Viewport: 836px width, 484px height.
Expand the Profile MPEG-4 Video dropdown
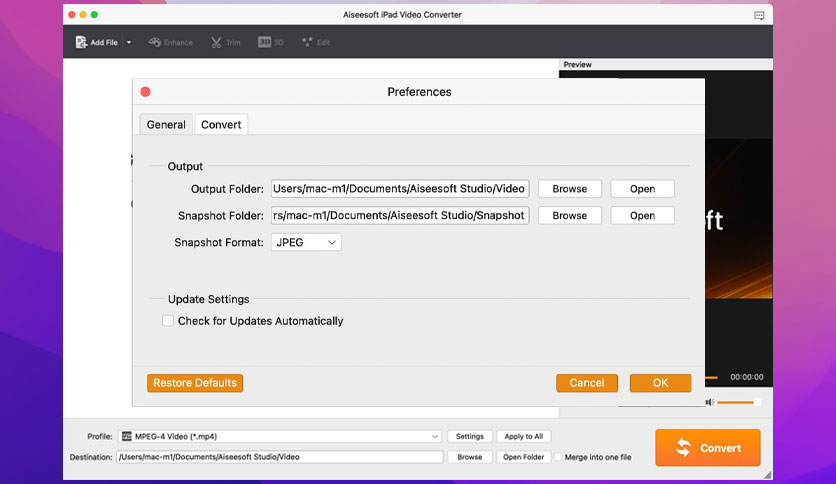click(280, 436)
